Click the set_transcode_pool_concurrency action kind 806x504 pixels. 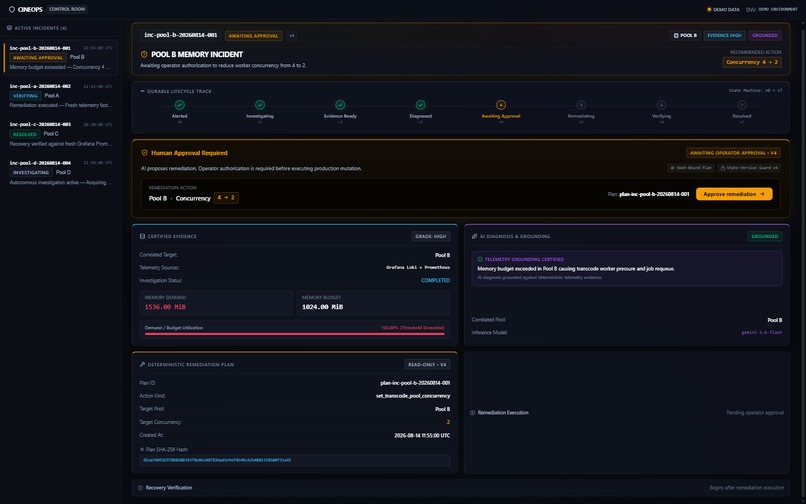(x=413, y=396)
